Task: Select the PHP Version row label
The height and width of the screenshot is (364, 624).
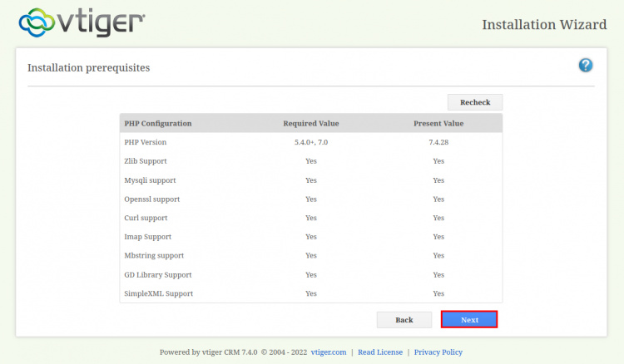Action: click(x=146, y=142)
